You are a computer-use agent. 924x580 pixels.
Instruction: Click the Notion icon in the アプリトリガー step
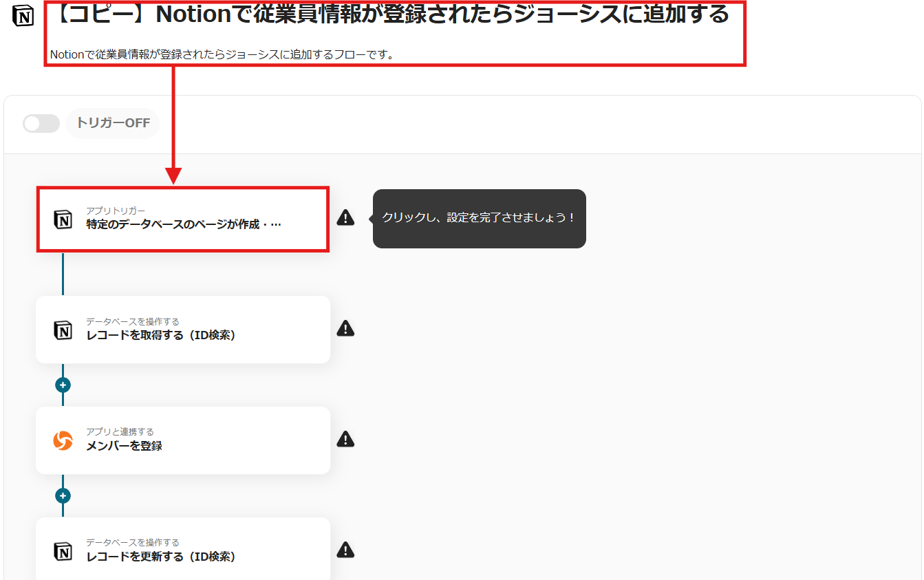coord(63,219)
